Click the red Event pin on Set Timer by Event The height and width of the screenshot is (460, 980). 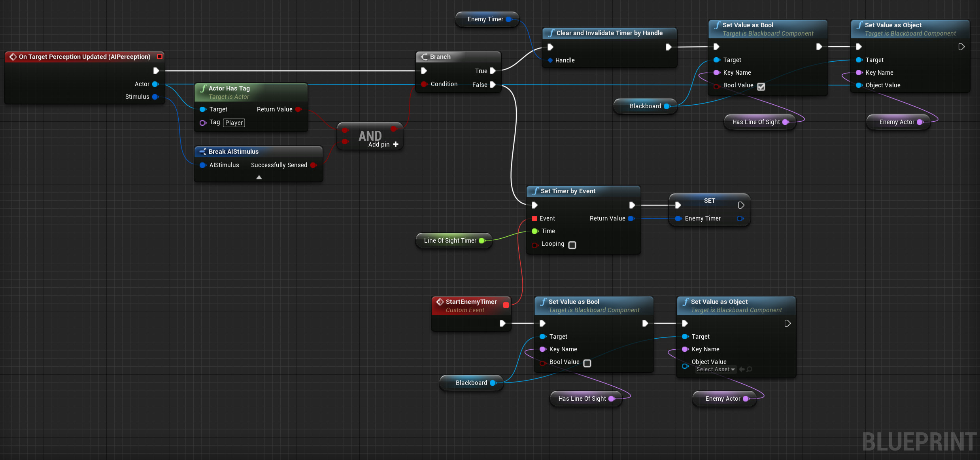pos(534,218)
